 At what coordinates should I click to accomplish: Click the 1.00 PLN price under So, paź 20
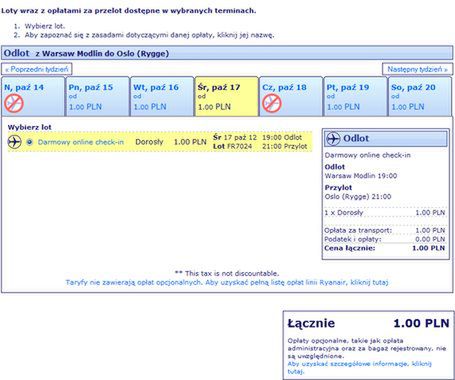point(408,107)
